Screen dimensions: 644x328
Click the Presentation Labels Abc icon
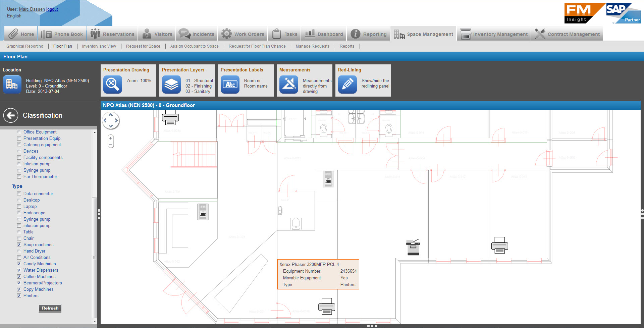[x=230, y=84]
